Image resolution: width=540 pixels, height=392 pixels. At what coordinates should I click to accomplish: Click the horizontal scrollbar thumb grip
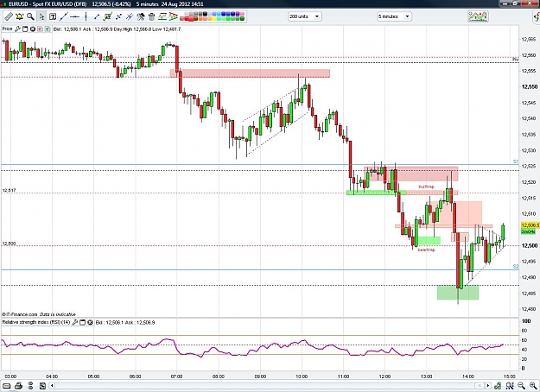point(480,385)
